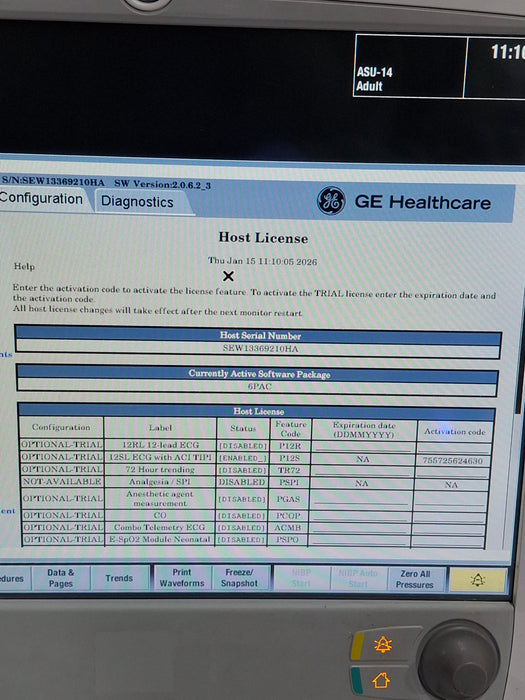Toggle the TR72 status [DISABLED]
The image size is (525, 700).
click(243, 470)
